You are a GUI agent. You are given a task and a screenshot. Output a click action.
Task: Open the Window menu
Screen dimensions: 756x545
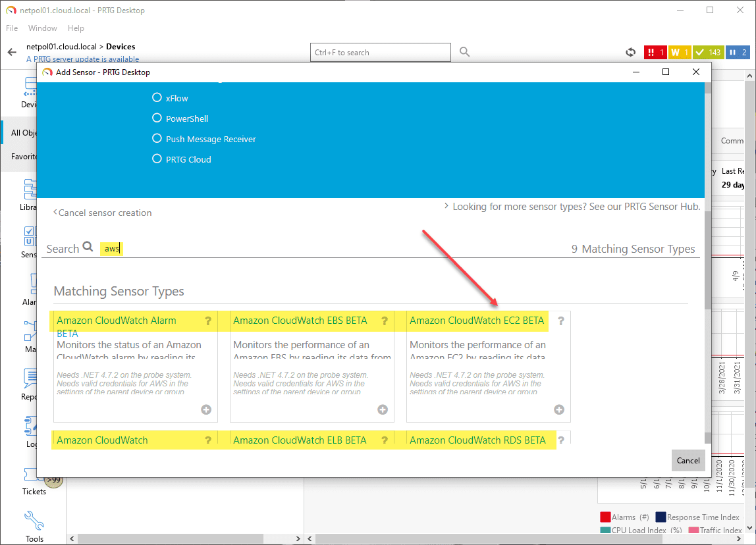[42, 28]
